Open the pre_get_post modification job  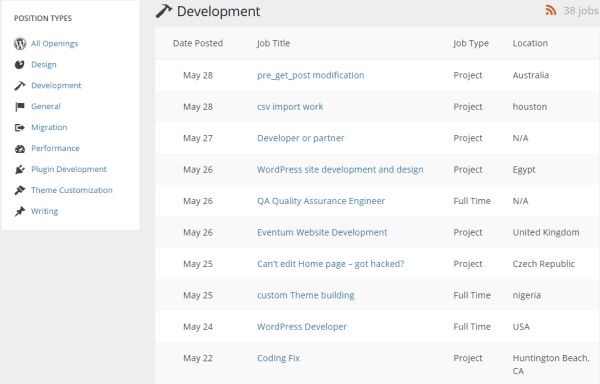(311, 75)
